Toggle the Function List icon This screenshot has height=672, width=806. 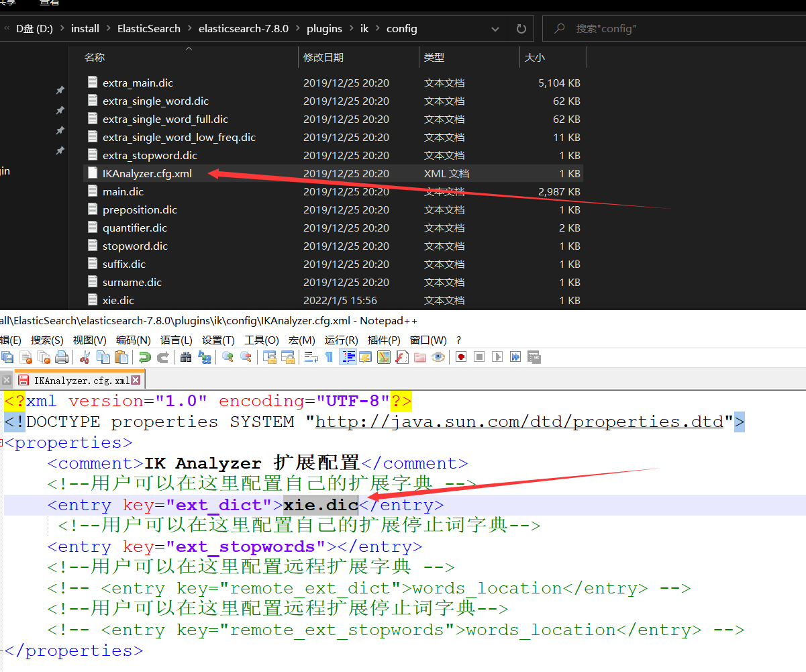tap(402, 357)
